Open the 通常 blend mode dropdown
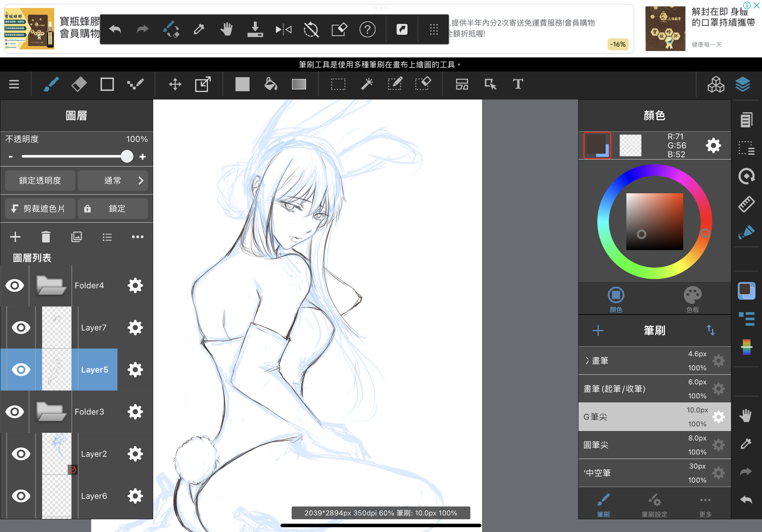Image resolution: width=762 pixels, height=532 pixels. coord(113,181)
